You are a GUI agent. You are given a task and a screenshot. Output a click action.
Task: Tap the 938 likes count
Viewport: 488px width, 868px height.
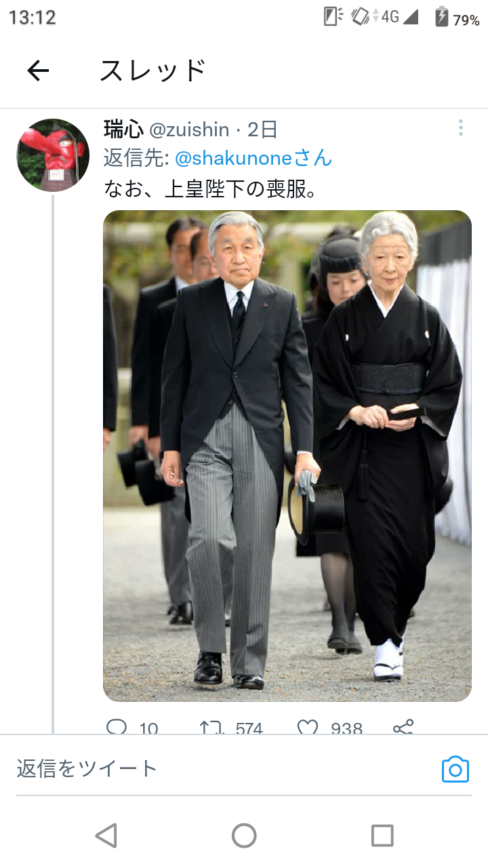pos(346,728)
